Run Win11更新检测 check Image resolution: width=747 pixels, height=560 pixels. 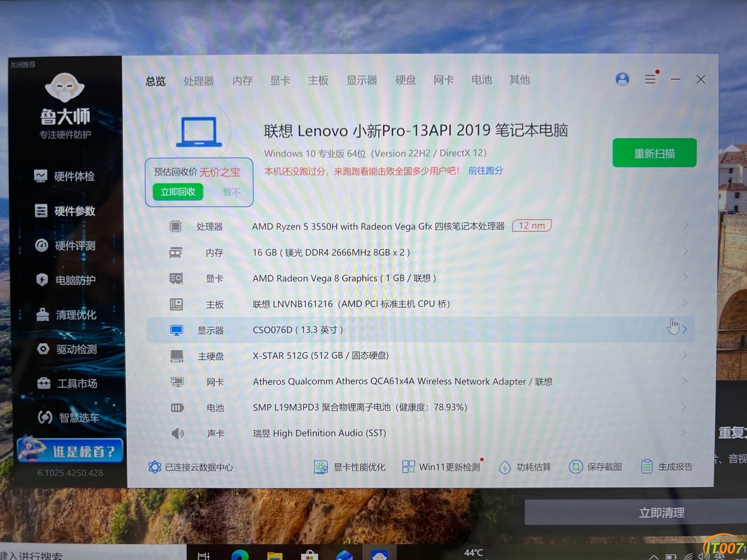(442, 467)
